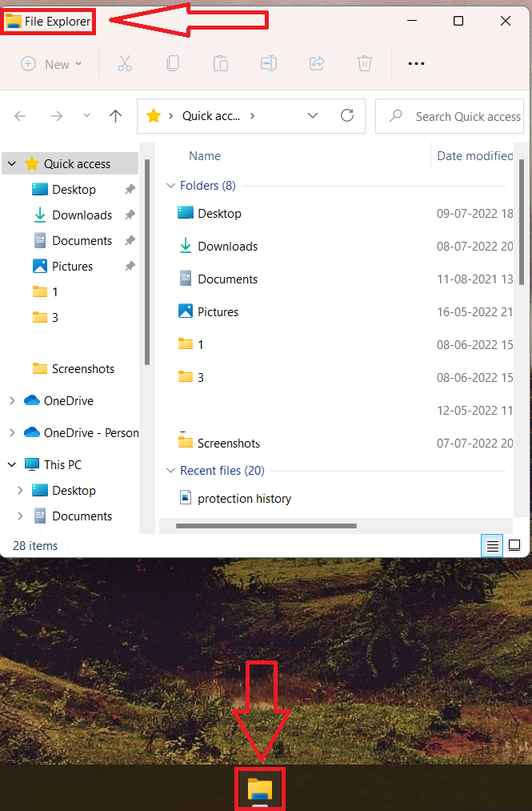Click File Explorer icon on taskbar
532x811 pixels.
coord(259,792)
